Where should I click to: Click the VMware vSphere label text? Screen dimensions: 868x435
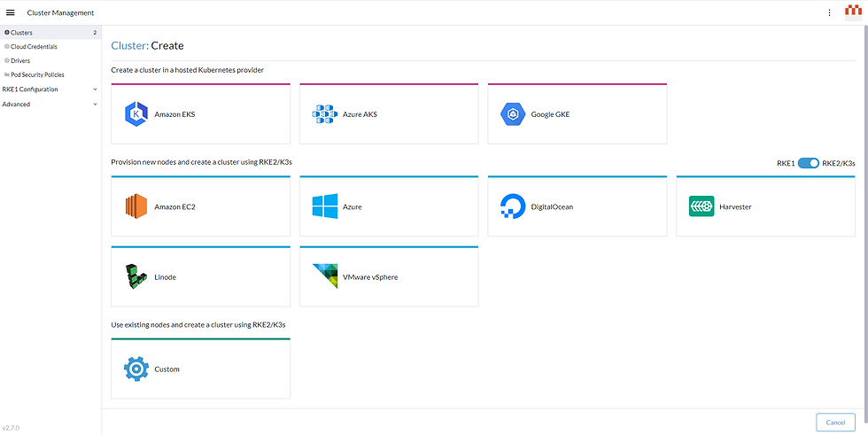(370, 277)
